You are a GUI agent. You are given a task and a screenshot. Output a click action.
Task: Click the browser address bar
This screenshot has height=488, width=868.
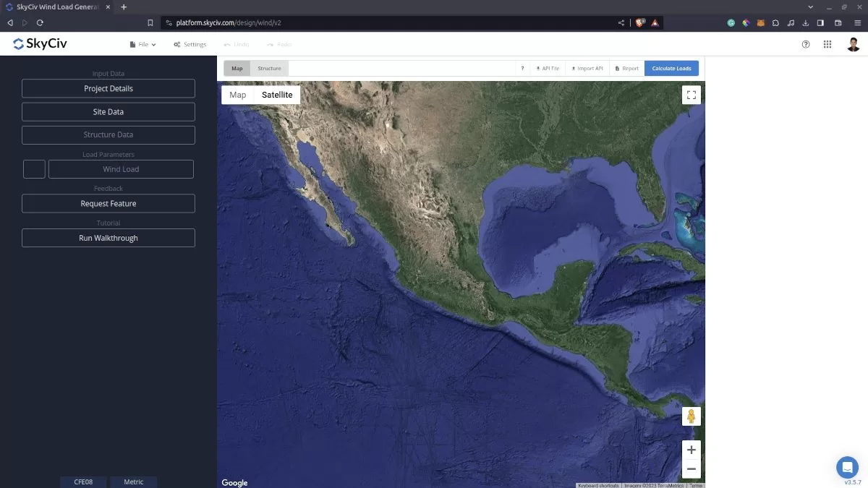(391, 22)
